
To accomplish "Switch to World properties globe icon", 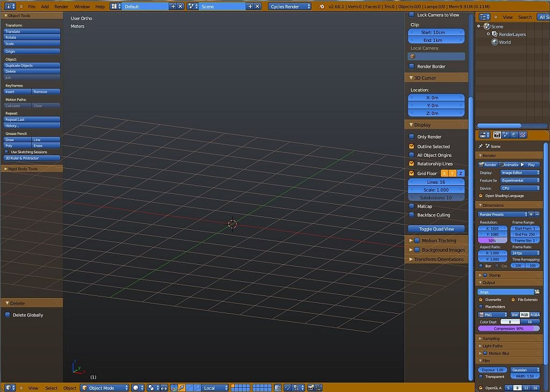I will [x=514, y=135].
